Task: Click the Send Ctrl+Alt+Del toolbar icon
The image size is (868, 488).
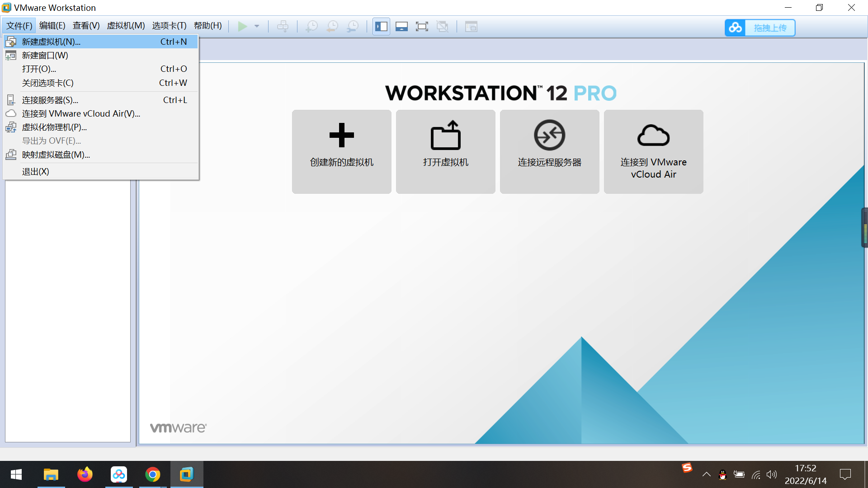Action: pyautogui.click(x=283, y=27)
